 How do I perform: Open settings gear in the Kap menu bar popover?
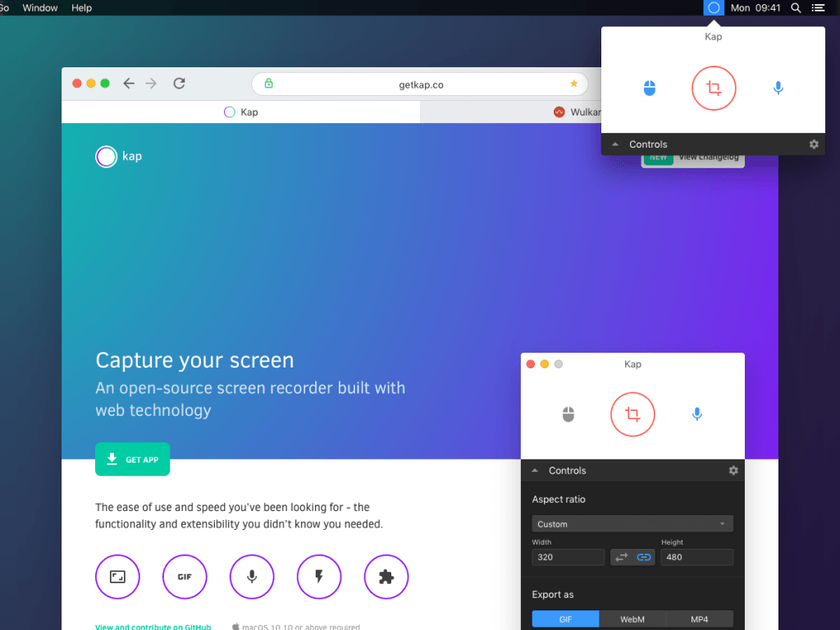click(814, 144)
